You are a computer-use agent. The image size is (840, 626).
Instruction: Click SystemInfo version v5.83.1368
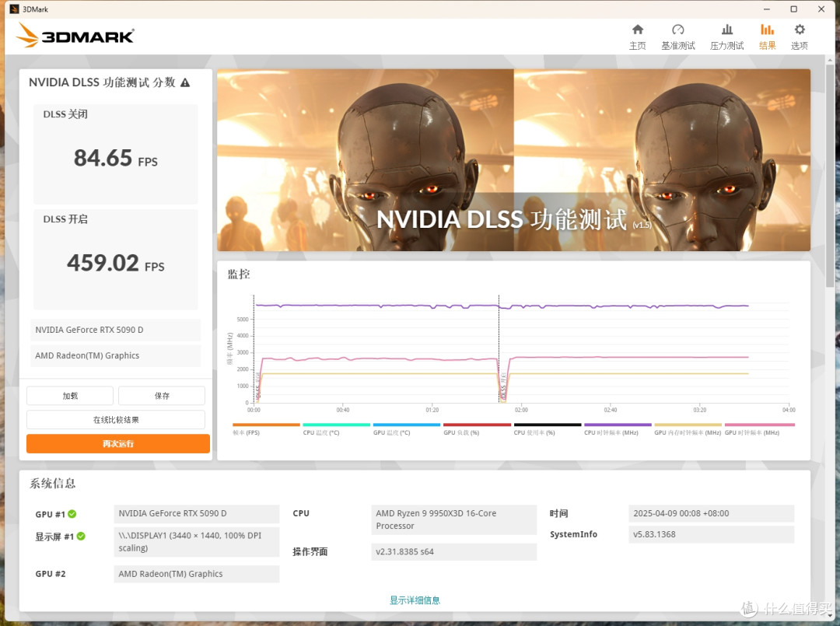click(712, 534)
